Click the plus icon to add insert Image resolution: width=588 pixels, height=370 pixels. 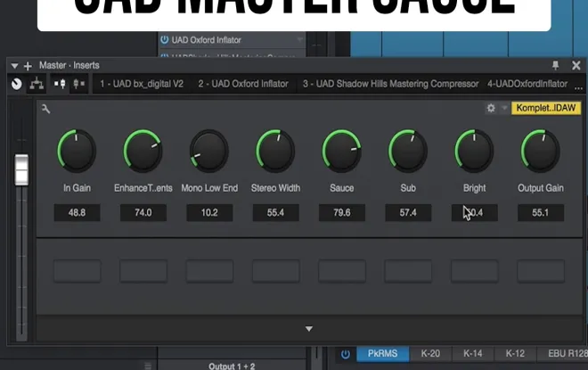point(28,65)
